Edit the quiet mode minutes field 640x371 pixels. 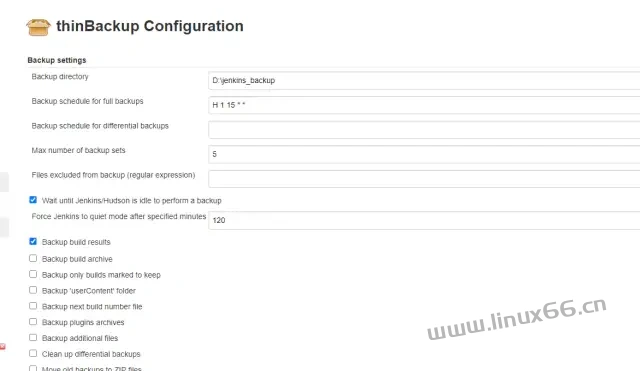[x=424, y=220]
